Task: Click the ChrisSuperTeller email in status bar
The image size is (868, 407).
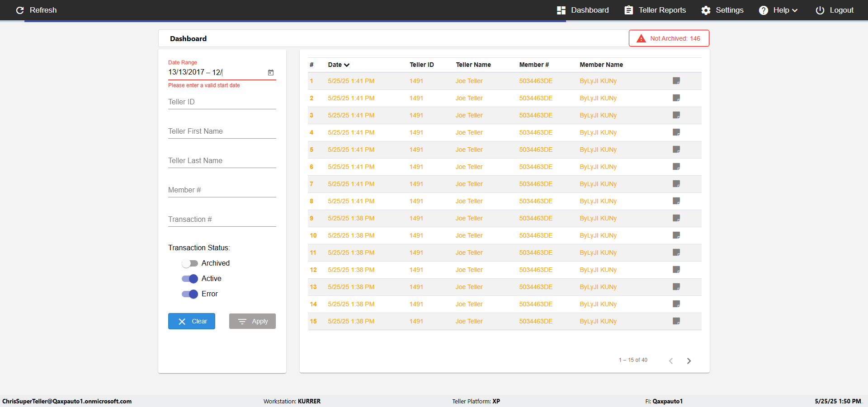Action: coord(67,401)
